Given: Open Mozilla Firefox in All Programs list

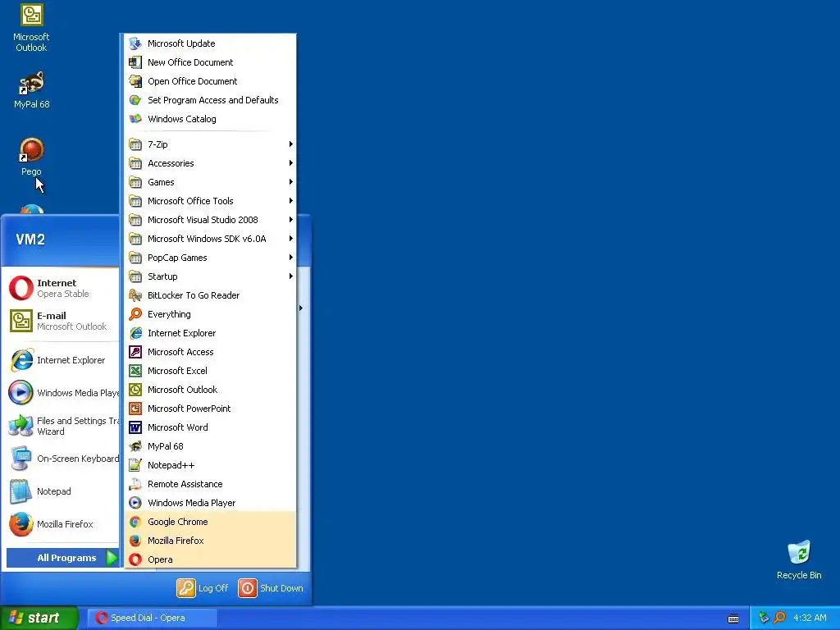Looking at the screenshot, I should [x=210, y=541].
